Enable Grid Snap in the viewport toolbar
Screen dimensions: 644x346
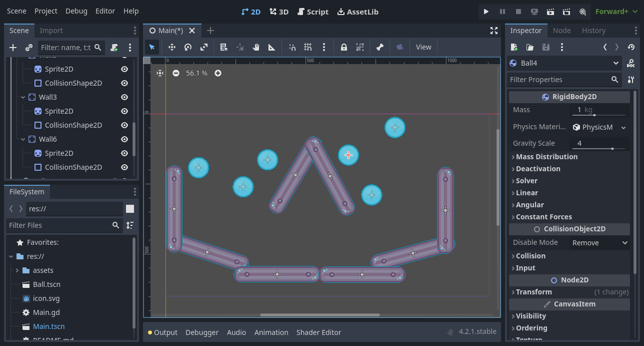pos(307,47)
